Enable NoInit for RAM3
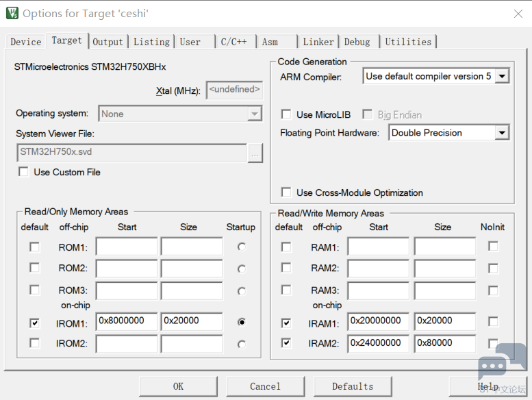This screenshot has height=400, width=532. pyautogui.click(x=493, y=290)
